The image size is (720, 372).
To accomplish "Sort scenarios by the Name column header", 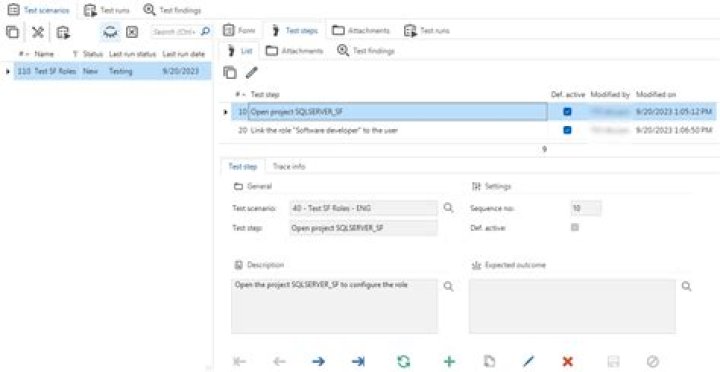I will (44, 54).
